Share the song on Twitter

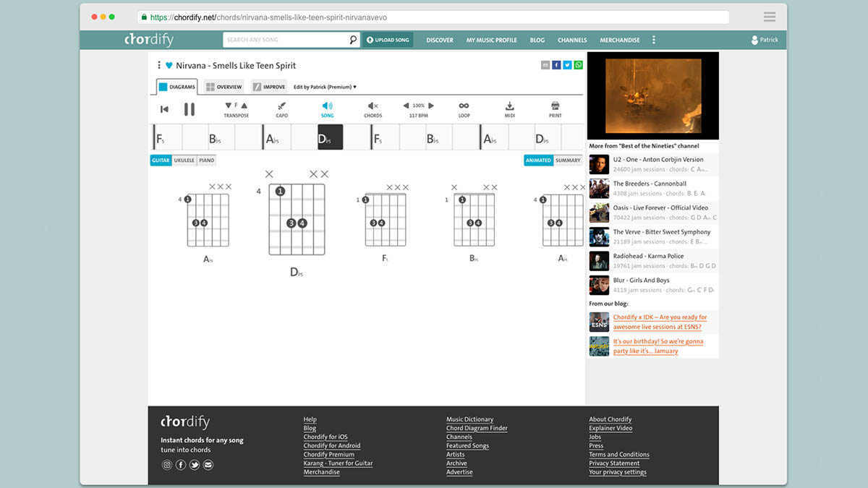point(567,65)
